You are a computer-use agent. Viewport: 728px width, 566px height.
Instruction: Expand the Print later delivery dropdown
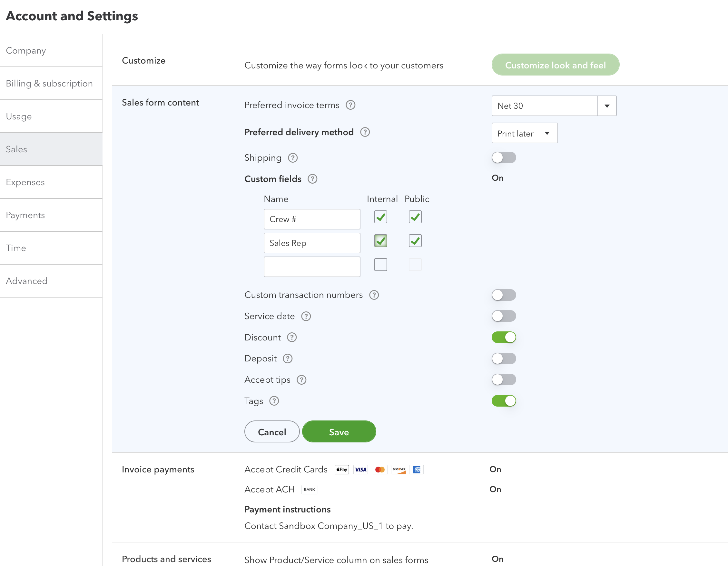point(524,133)
